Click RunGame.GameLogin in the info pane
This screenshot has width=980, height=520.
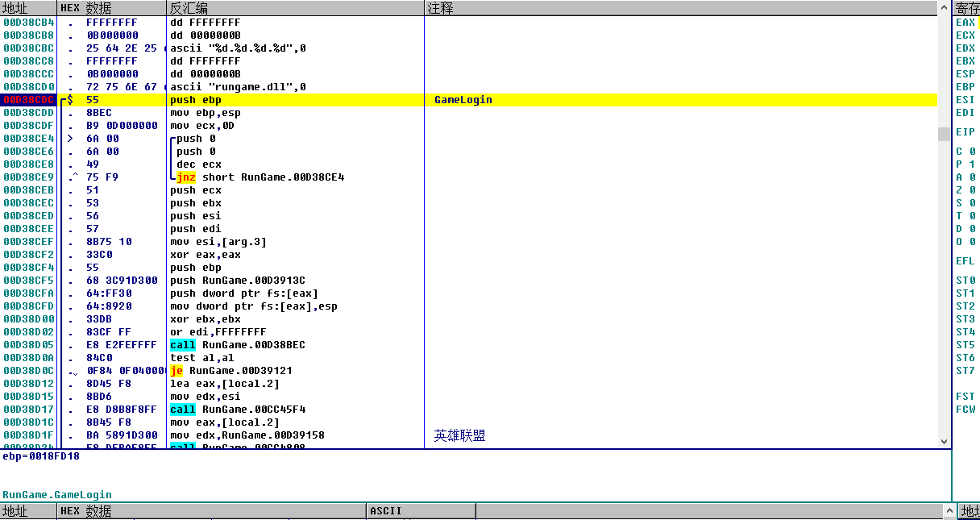click(x=56, y=495)
